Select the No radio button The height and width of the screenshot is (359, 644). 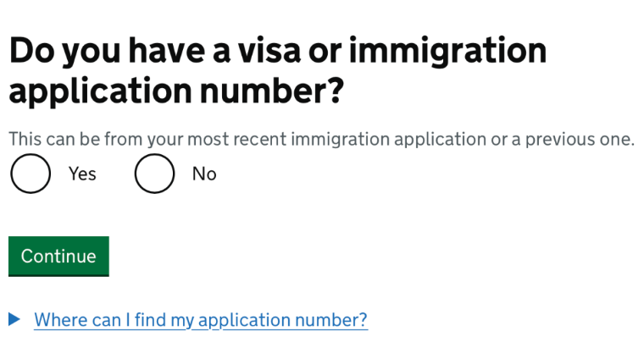(154, 174)
